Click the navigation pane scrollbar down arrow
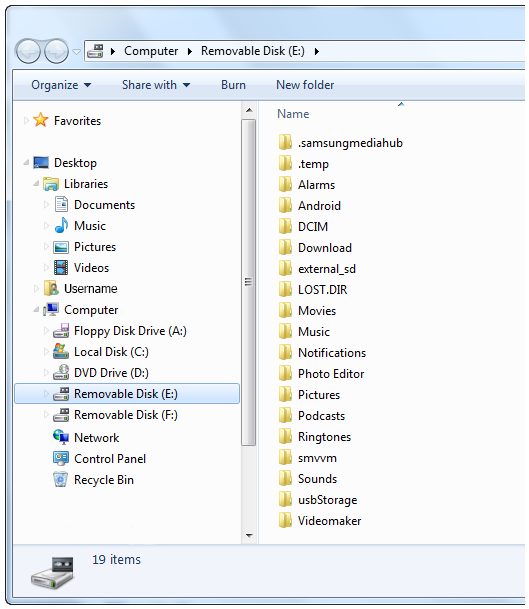Screen dimensions: 529x609 point(249,536)
